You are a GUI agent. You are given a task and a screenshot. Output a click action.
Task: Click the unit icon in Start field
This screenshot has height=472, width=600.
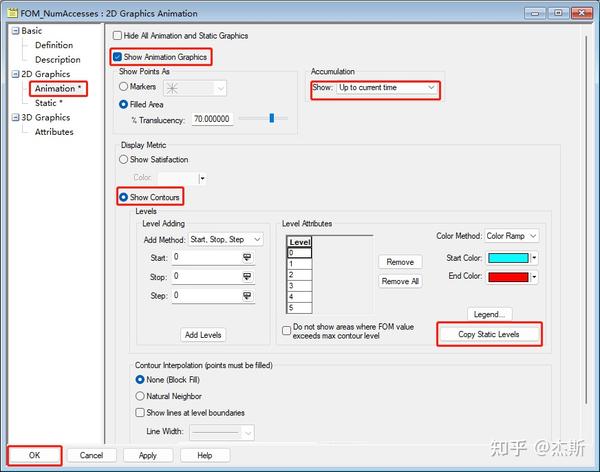(247, 258)
